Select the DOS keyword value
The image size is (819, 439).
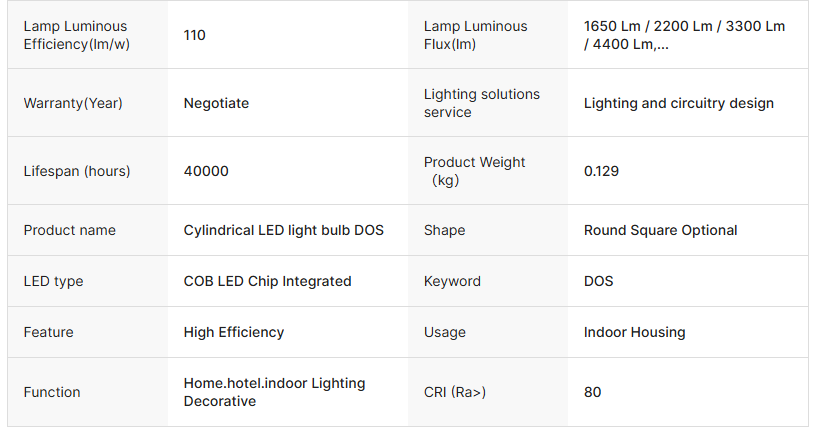pos(599,281)
